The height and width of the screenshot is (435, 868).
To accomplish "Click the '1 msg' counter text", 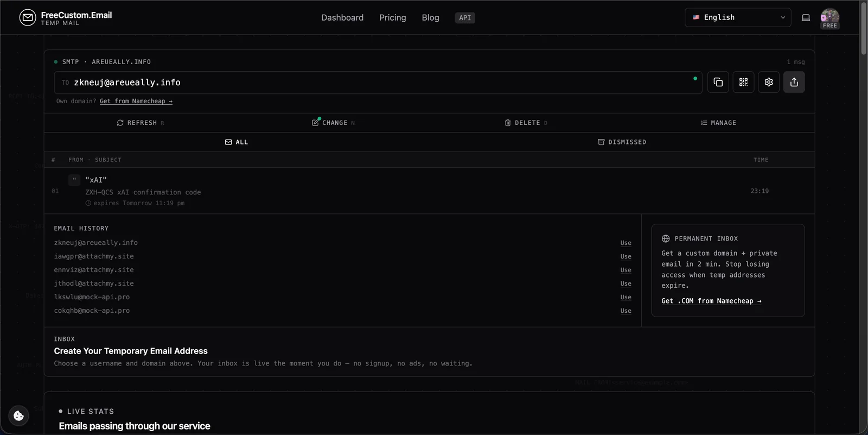I will click(796, 62).
